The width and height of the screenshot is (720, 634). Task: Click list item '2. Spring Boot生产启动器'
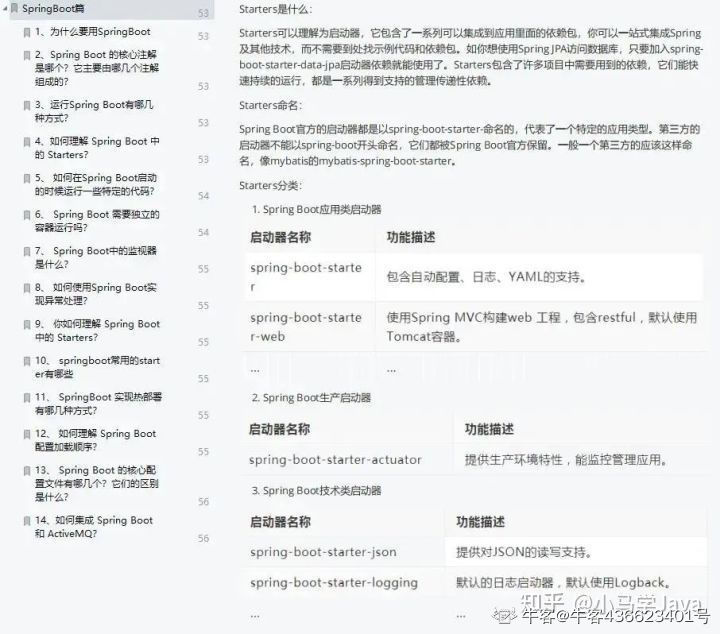coord(311,398)
